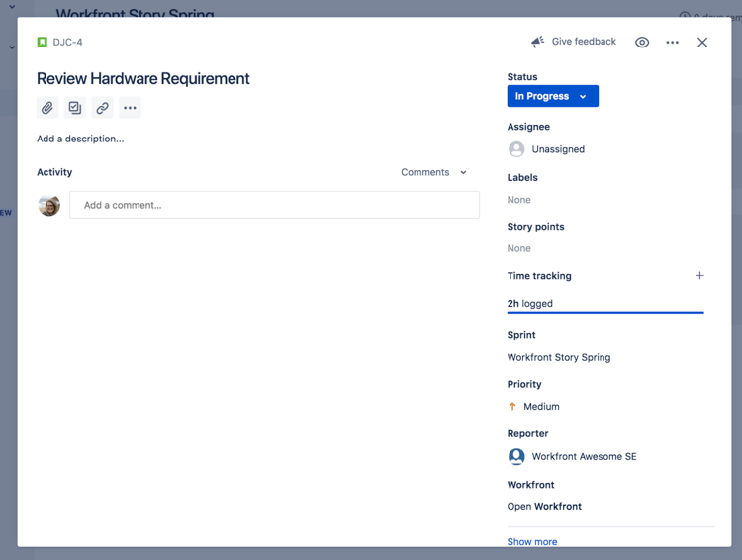This screenshot has width=742, height=560.
Task: Click the Reporter avatar icon
Action: coord(516,456)
